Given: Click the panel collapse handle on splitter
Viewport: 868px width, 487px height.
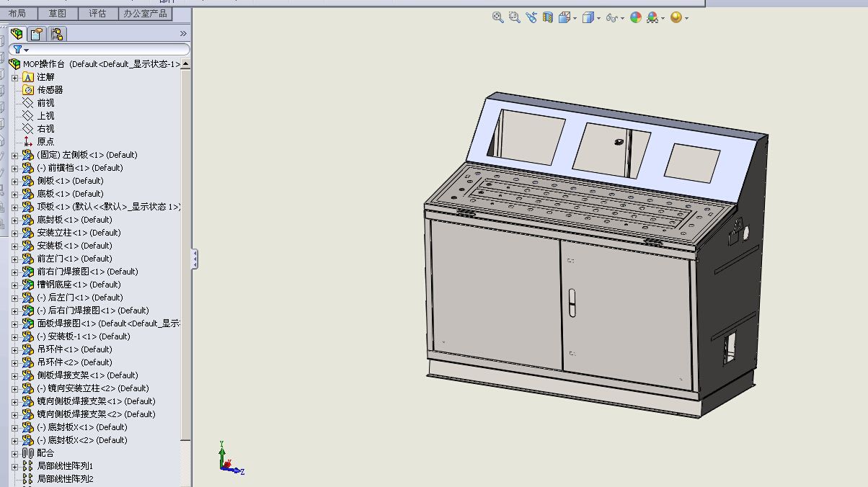Looking at the screenshot, I should (194, 259).
